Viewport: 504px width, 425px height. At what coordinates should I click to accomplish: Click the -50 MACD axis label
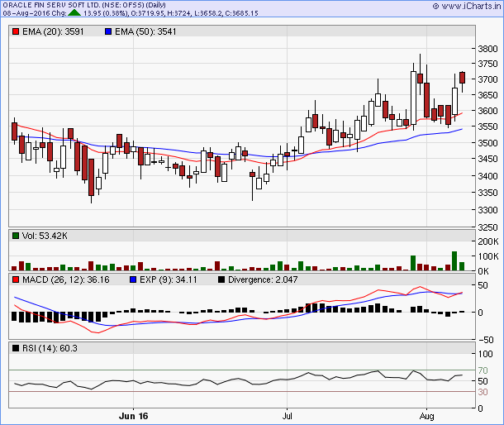(485, 340)
